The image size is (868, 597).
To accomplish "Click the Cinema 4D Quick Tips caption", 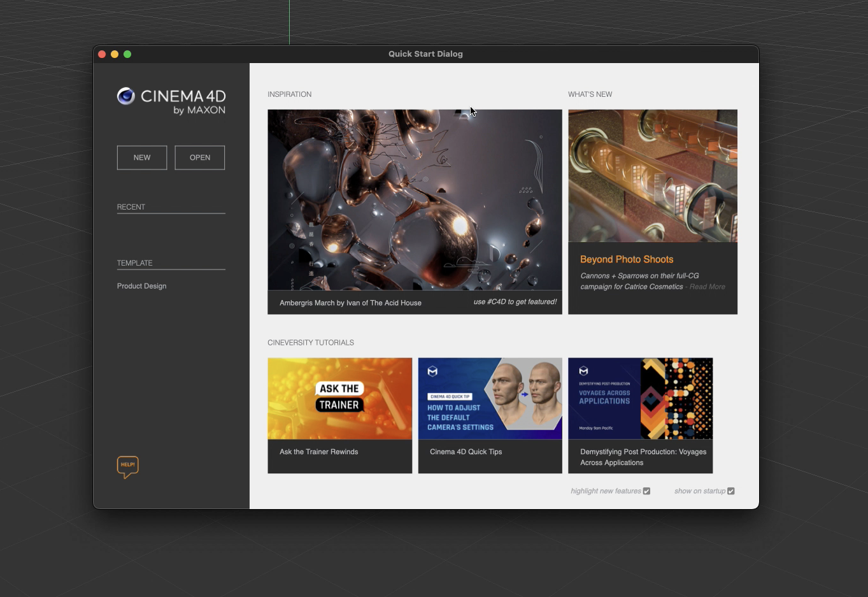I will (x=466, y=452).
